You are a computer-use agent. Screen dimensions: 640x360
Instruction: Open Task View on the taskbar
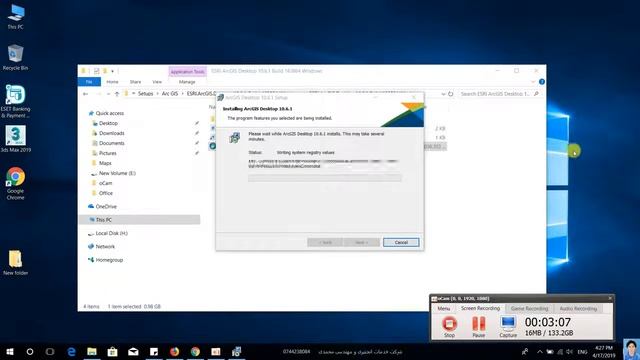point(50,351)
